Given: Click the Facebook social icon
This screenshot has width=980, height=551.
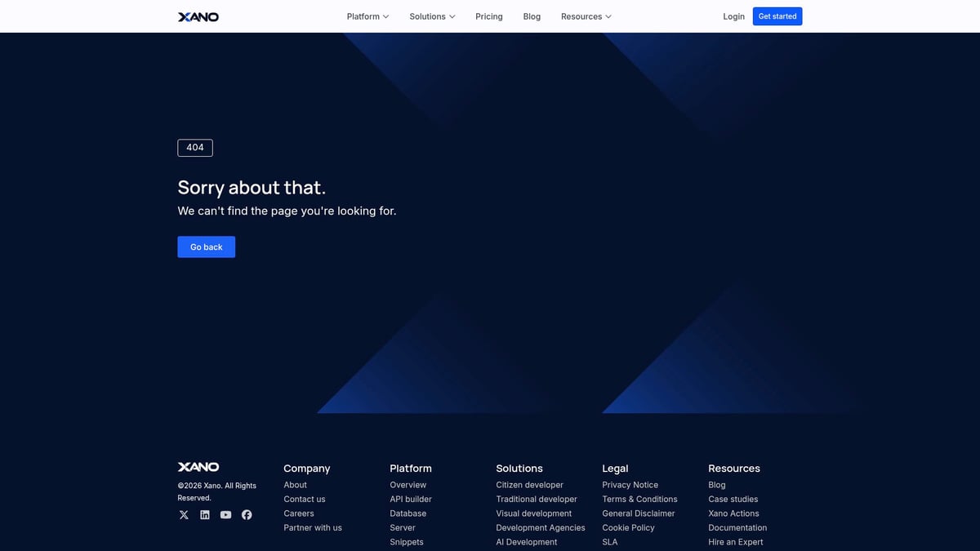Looking at the screenshot, I should pyautogui.click(x=247, y=514).
